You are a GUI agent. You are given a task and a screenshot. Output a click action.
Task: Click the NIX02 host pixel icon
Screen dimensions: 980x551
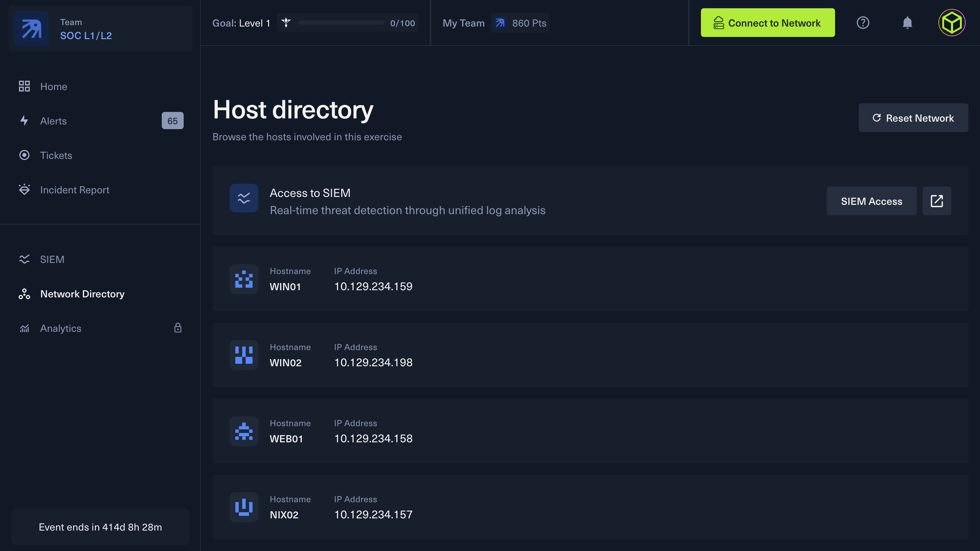click(244, 507)
